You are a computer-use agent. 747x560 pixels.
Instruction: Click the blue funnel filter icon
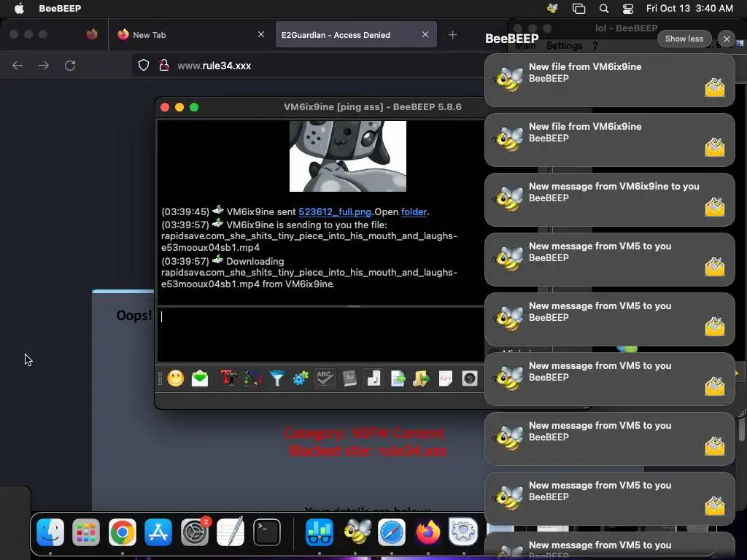[276, 378]
